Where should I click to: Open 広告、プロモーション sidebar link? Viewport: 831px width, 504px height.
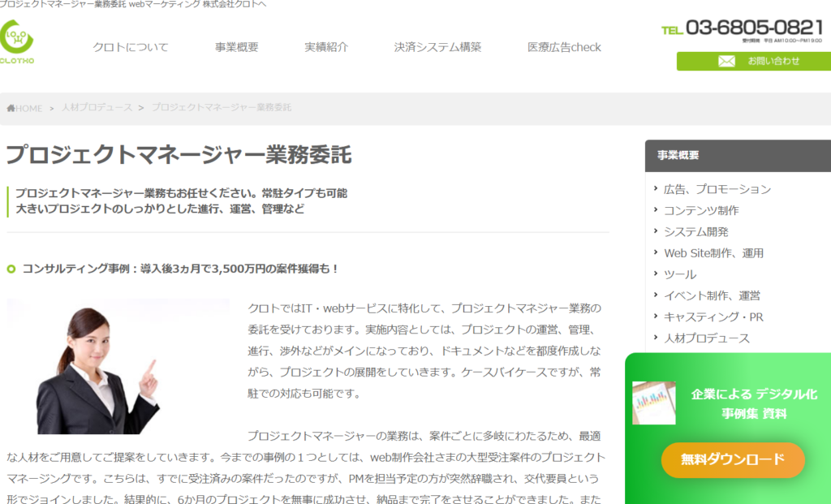[717, 189]
